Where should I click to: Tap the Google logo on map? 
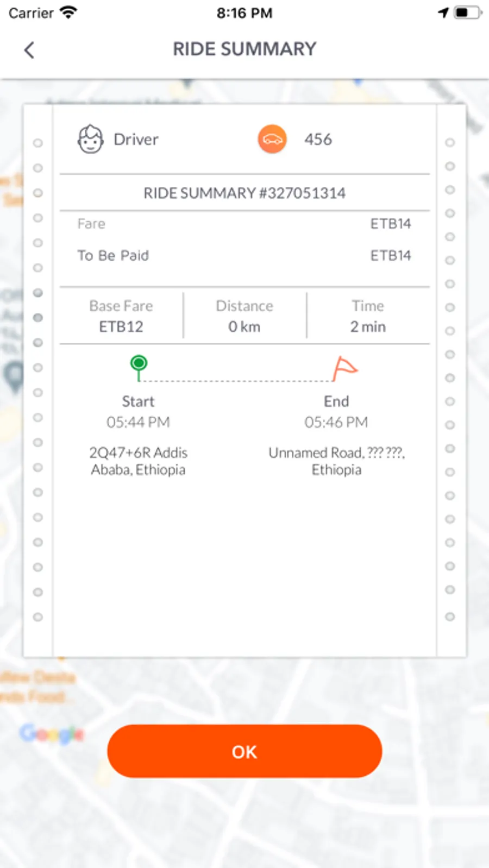[52, 734]
